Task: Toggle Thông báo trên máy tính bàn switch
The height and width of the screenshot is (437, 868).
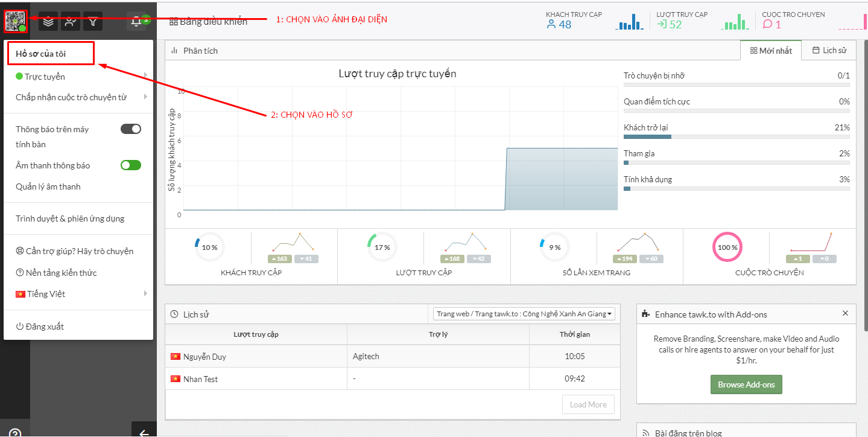Action: coord(131,129)
